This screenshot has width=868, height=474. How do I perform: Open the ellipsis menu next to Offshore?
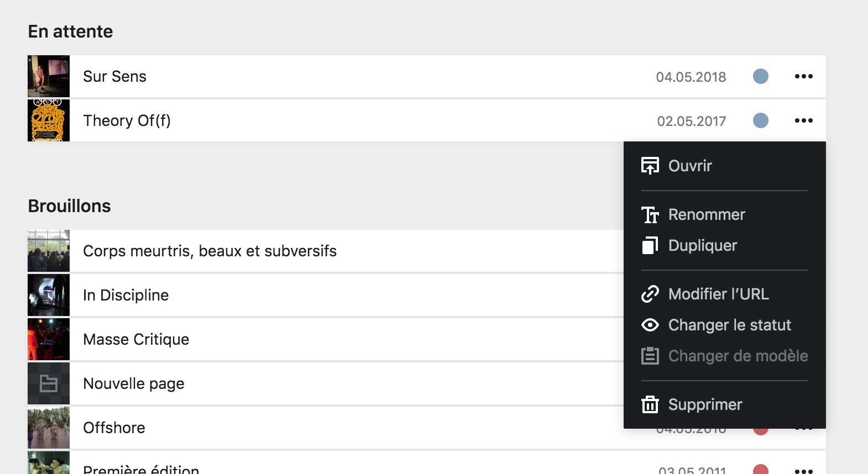tap(803, 427)
